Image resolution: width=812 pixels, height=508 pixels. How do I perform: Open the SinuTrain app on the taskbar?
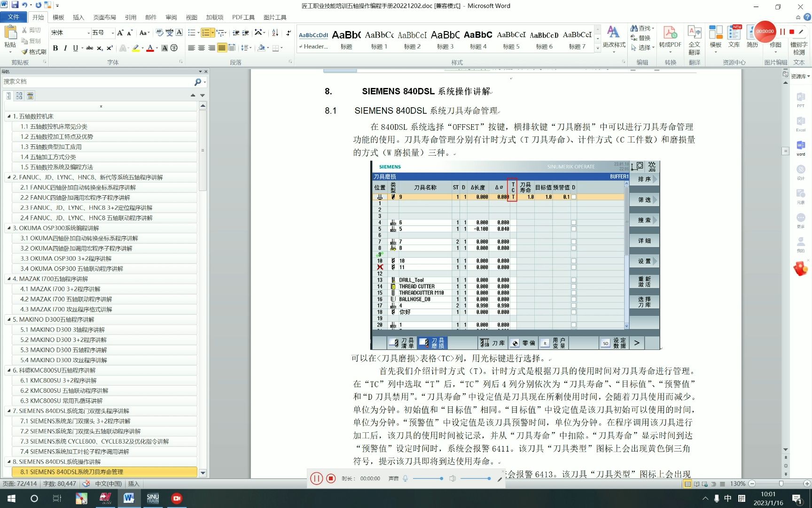153,498
